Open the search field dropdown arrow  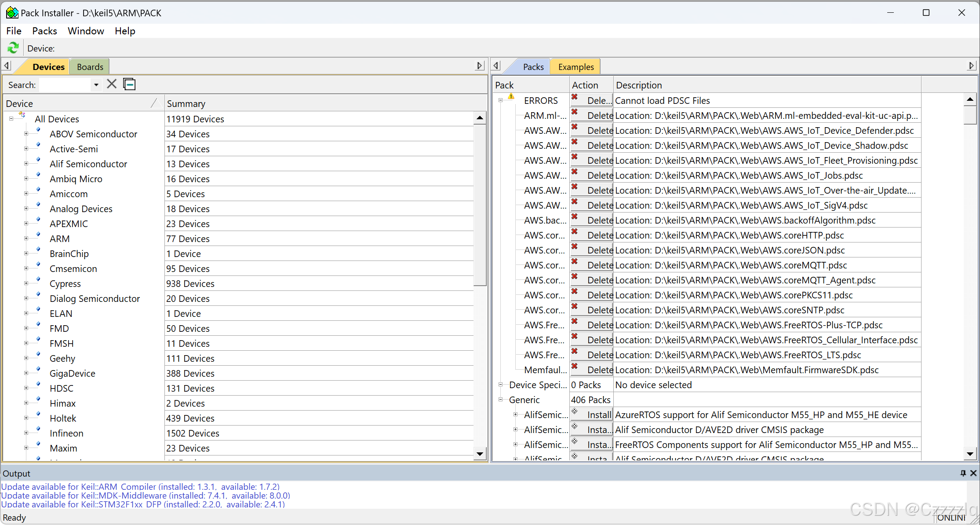coord(96,84)
